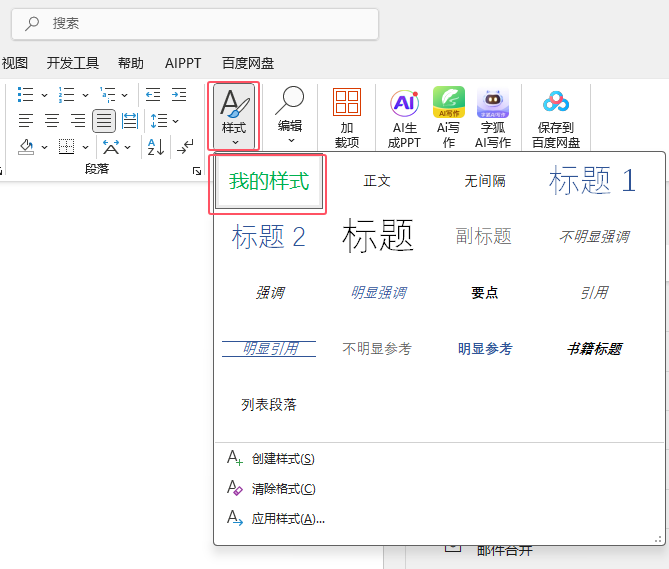The width and height of the screenshot is (669, 569).
Task: Open line spacing dropdown arrow
Action: click(176, 122)
